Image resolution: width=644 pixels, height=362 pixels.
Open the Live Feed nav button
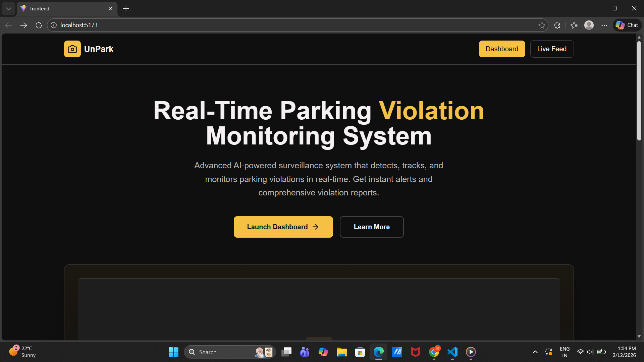tap(551, 49)
